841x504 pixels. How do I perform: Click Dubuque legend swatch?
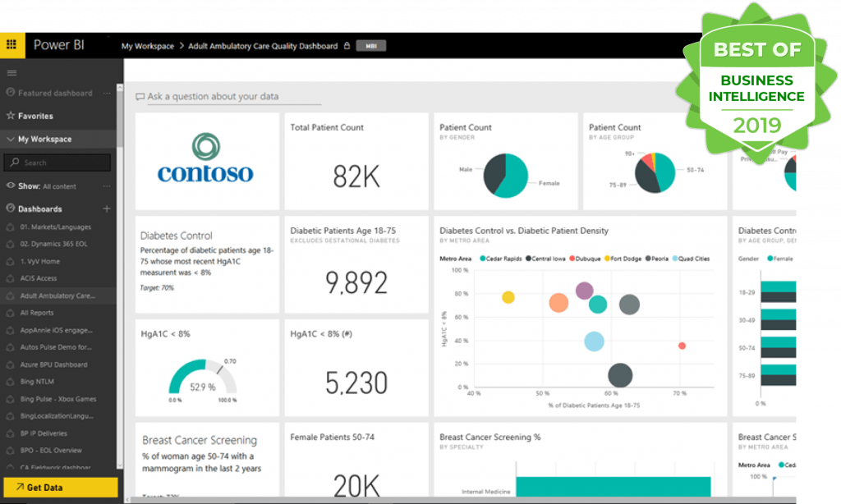point(572,259)
